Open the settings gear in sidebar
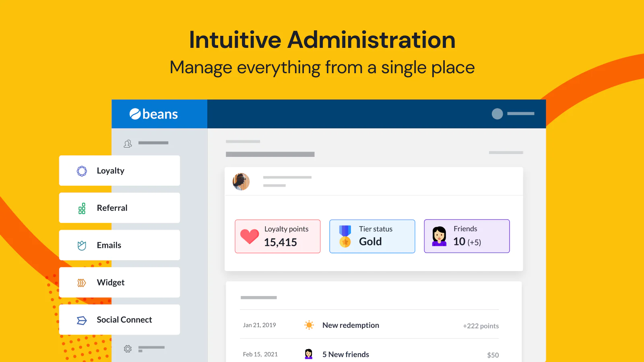The height and width of the screenshot is (362, 644). 128,349
